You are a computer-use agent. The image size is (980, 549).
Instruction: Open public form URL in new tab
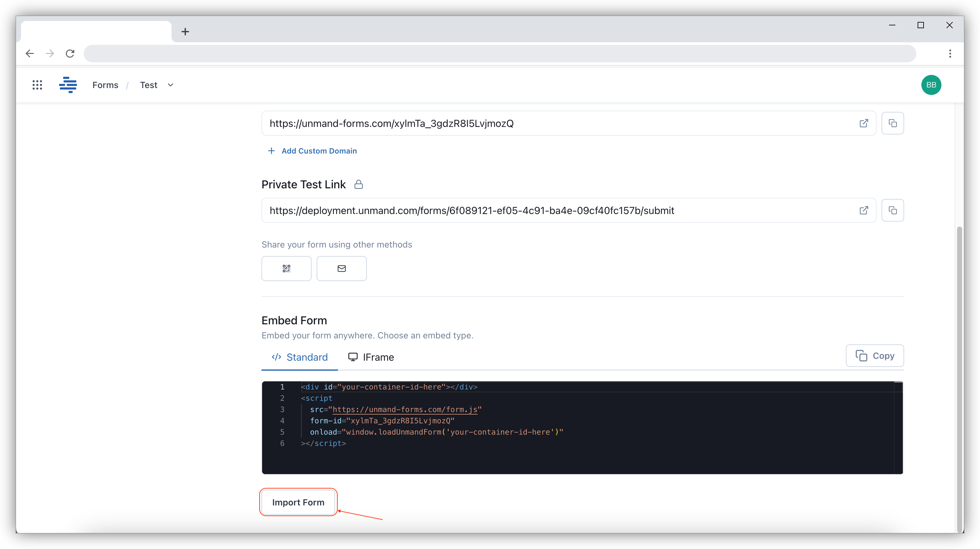point(864,123)
